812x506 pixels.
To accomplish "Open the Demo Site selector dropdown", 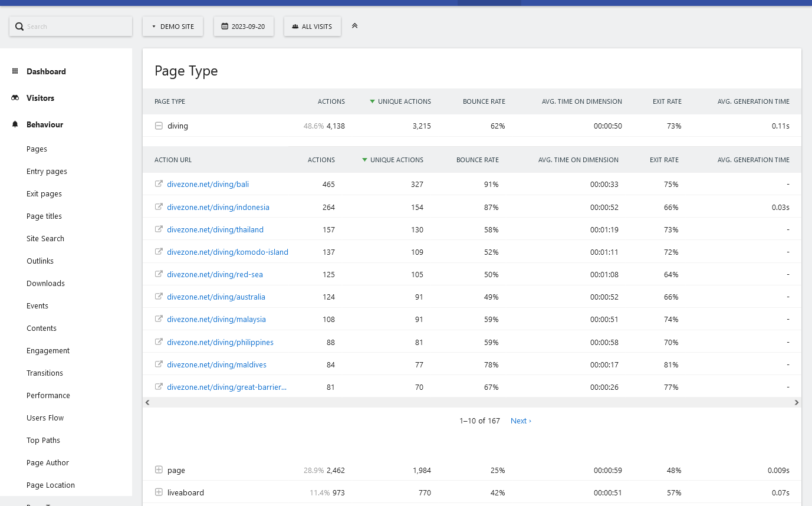I will pos(173,27).
